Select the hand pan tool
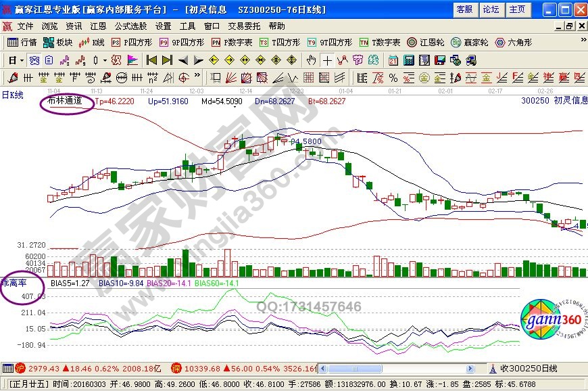The width and height of the screenshot is (588, 391). [x=311, y=60]
